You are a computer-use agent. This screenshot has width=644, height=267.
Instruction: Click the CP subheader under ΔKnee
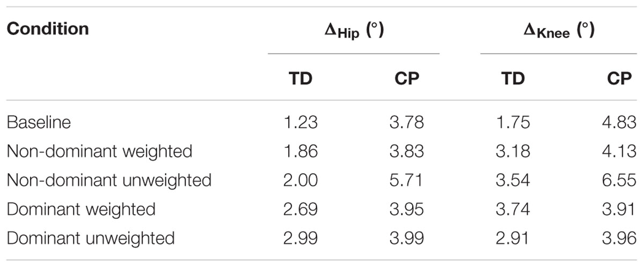(x=620, y=79)
